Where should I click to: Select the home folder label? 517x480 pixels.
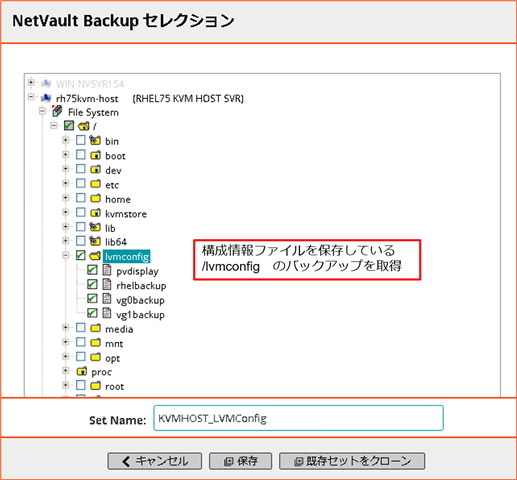118,199
